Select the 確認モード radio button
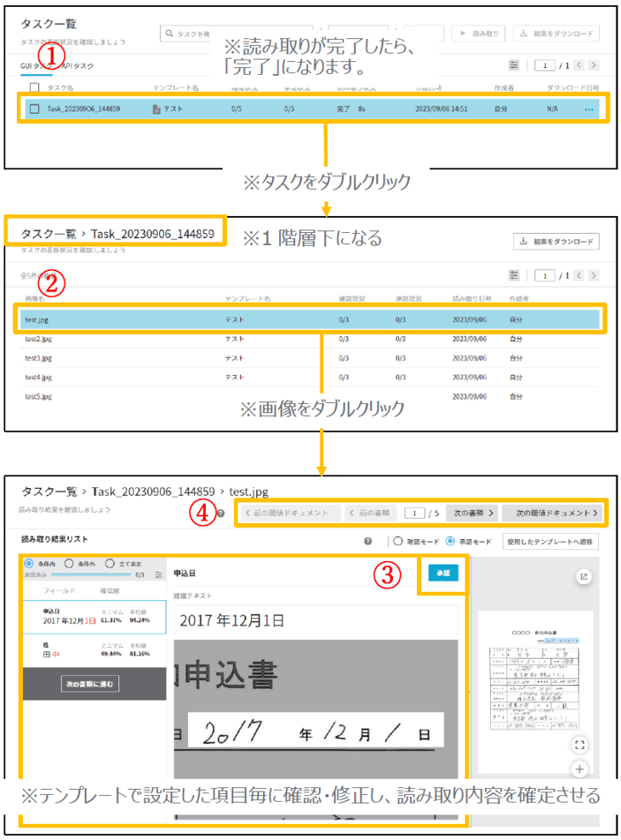 point(397,541)
